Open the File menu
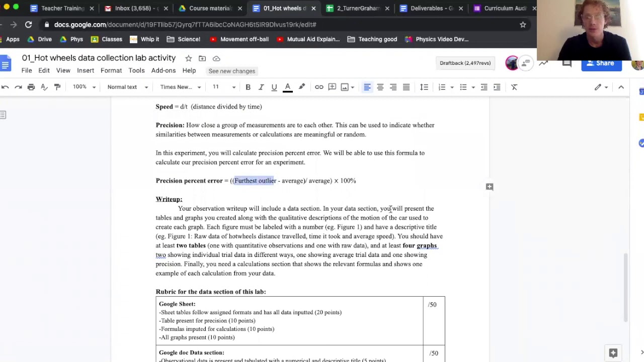This screenshot has height=362, width=644. click(x=27, y=71)
